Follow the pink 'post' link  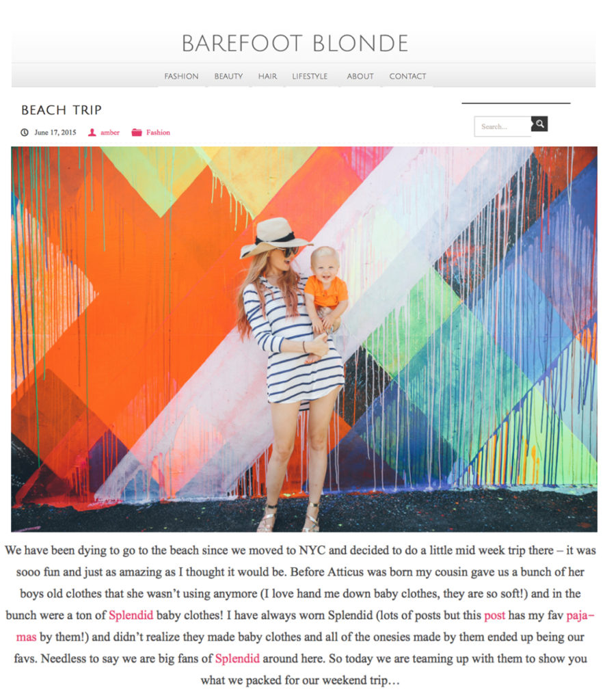pos(495,615)
